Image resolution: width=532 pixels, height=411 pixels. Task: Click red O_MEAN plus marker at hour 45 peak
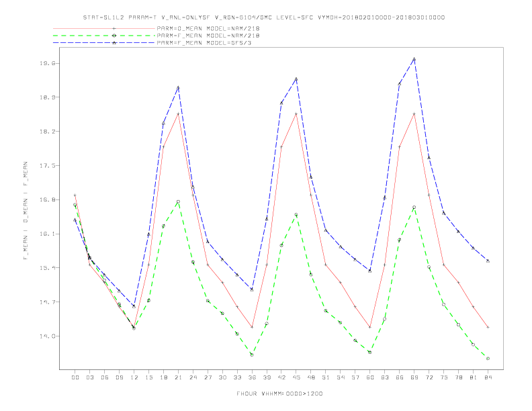(x=296, y=114)
